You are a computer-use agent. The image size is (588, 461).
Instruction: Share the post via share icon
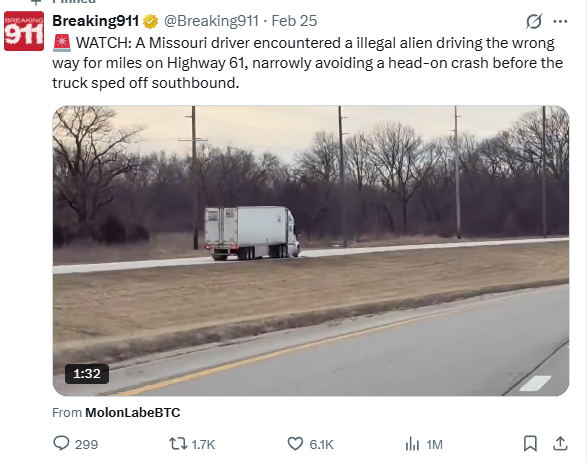[x=560, y=443]
